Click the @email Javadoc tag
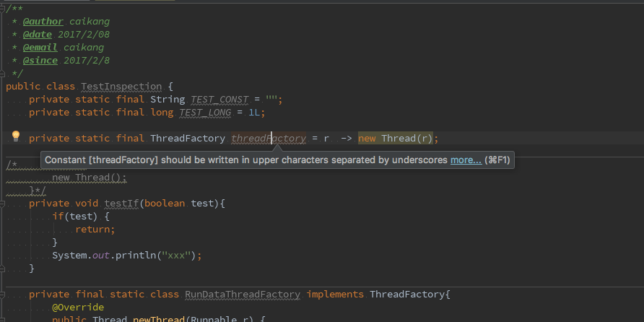The width and height of the screenshot is (644, 322). pos(40,47)
